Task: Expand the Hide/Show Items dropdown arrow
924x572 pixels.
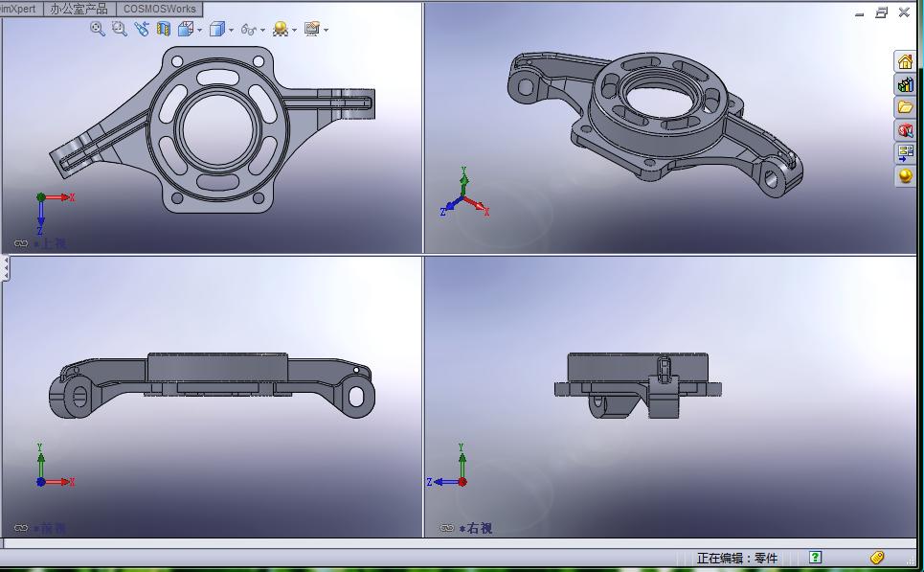Action: coord(262,30)
